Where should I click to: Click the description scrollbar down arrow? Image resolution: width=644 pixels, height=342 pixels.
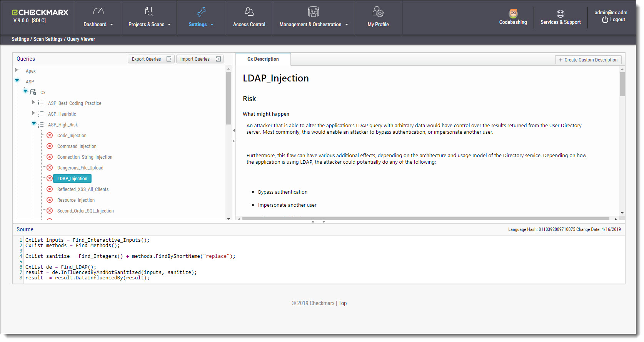point(622,213)
